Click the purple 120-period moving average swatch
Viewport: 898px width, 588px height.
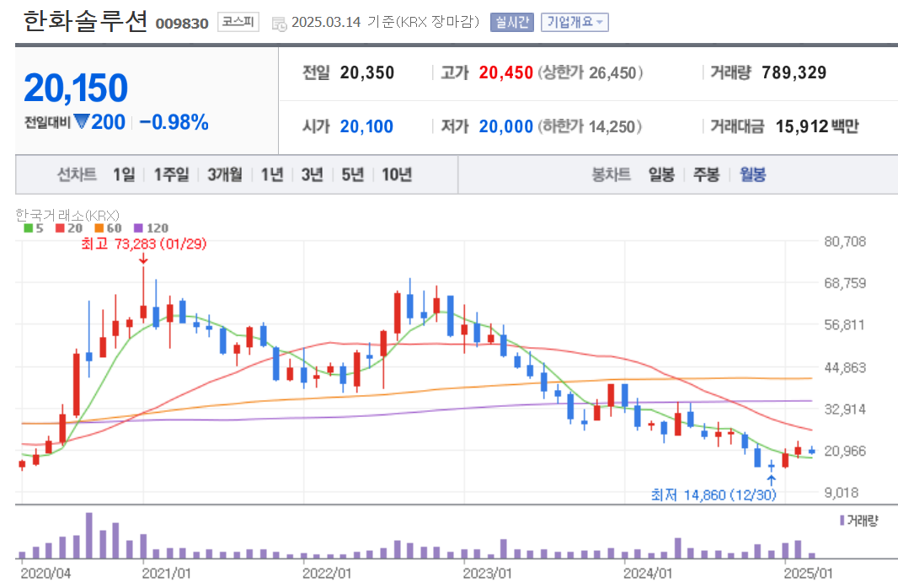pyautogui.click(x=138, y=228)
